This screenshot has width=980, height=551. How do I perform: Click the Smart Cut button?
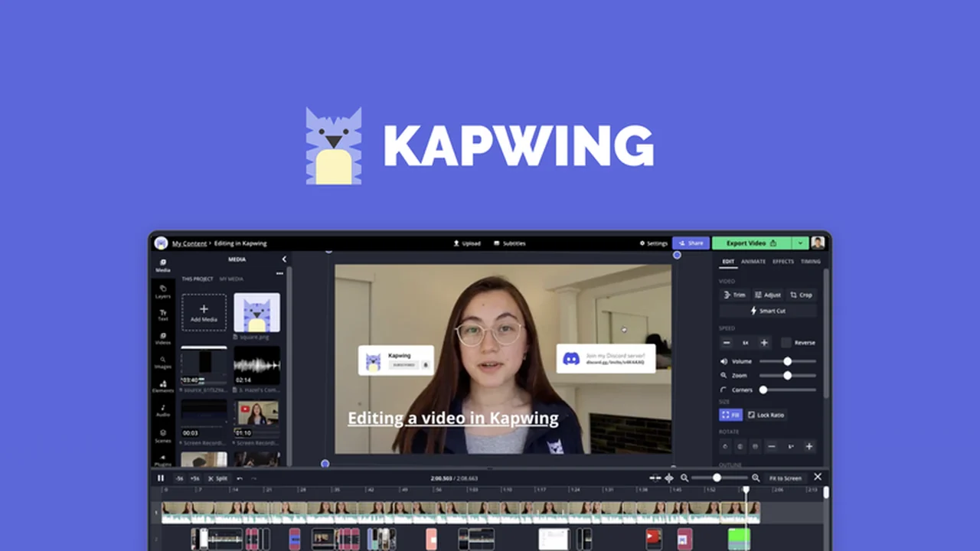tap(768, 311)
